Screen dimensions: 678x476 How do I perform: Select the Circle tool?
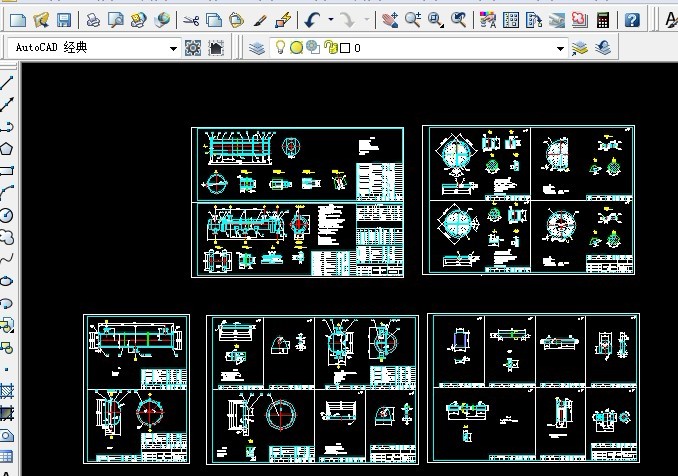(x=6, y=215)
